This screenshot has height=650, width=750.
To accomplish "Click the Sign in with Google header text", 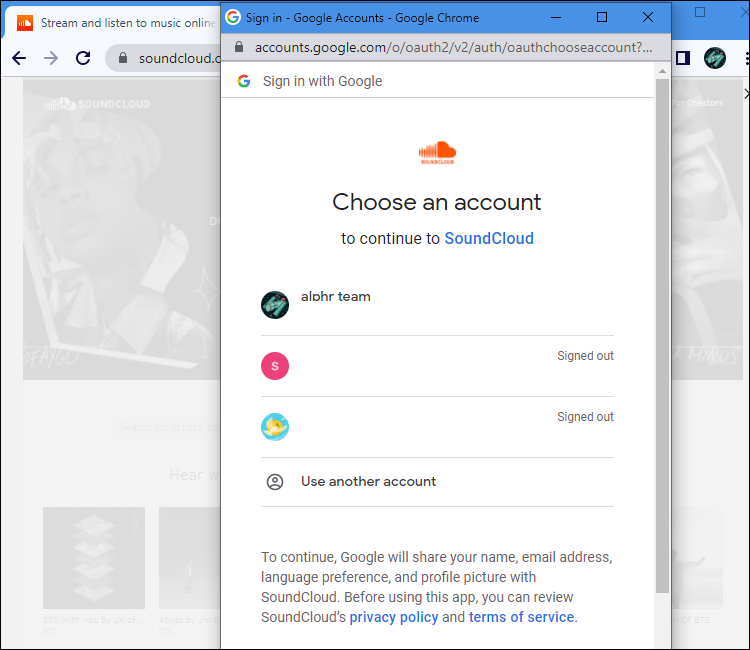I will (322, 81).
